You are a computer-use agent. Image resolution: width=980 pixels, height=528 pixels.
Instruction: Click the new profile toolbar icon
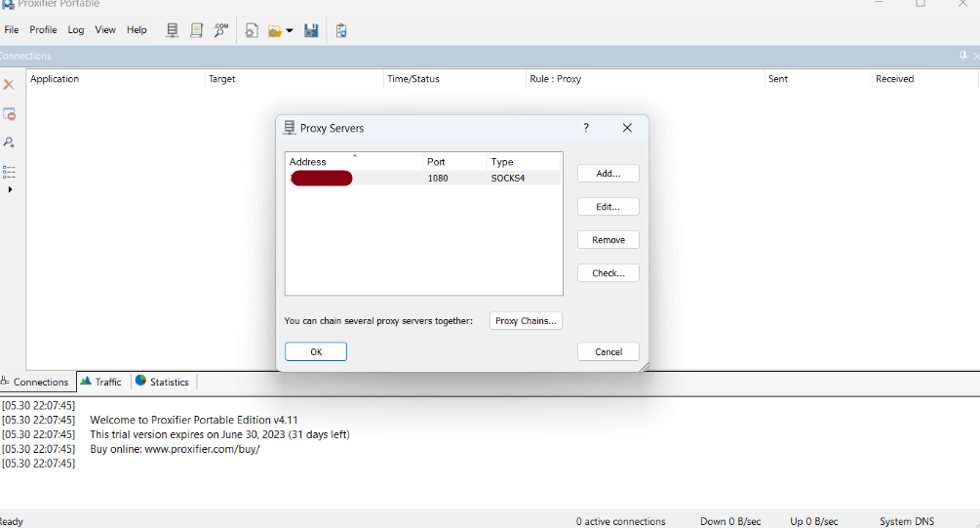(x=252, y=30)
